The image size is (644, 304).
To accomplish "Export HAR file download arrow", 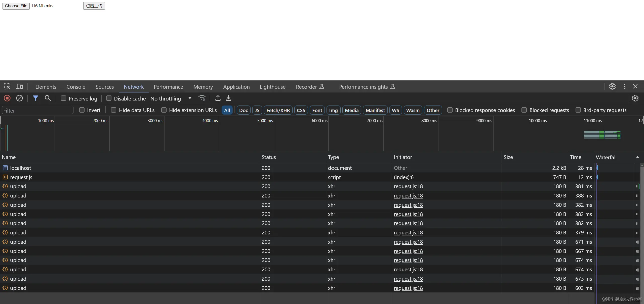I will coord(228,98).
